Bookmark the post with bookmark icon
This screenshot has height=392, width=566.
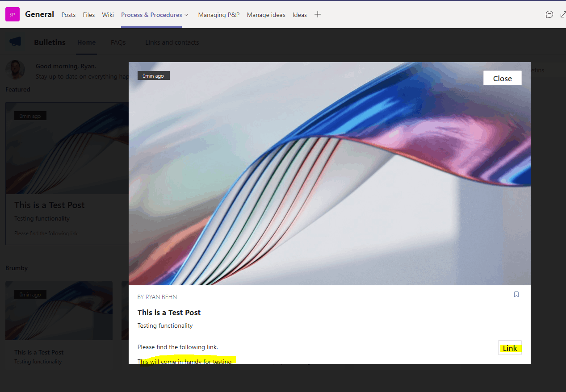[x=516, y=294]
